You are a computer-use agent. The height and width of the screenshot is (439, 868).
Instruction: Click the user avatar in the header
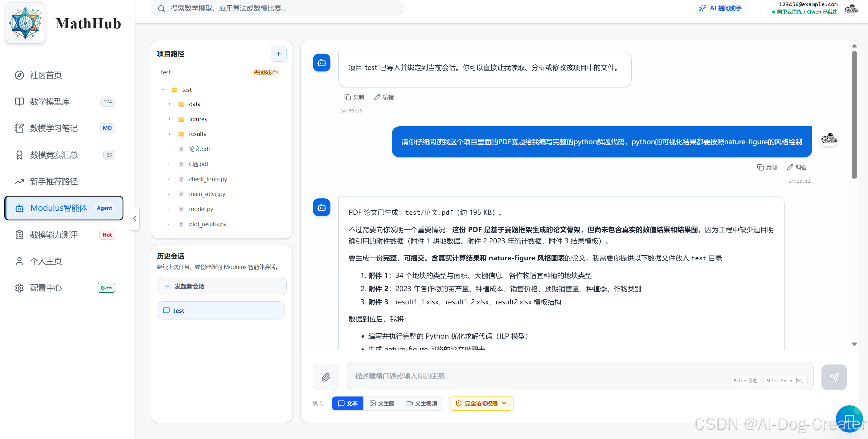click(x=851, y=8)
